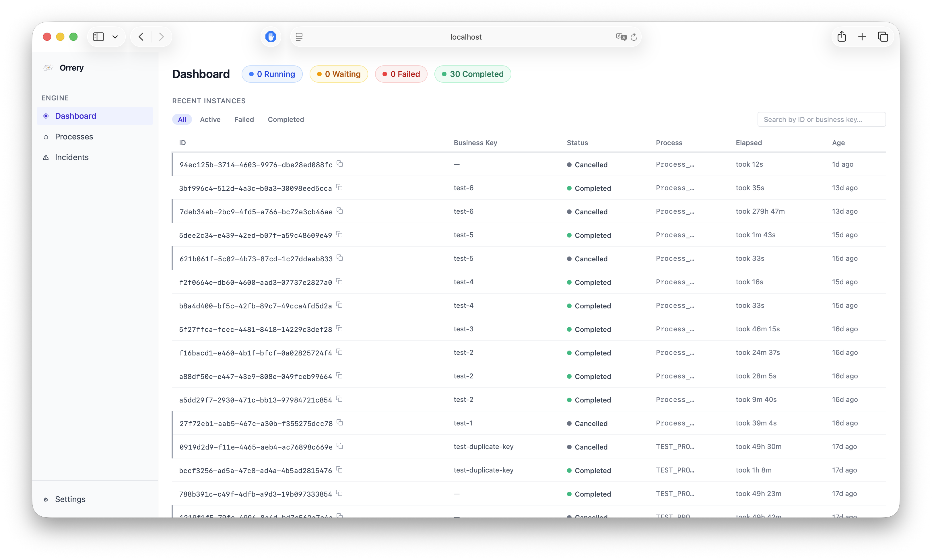Filter instances by Active tab
932x560 pixels.
pyautogui.click(x=210, y=120)
